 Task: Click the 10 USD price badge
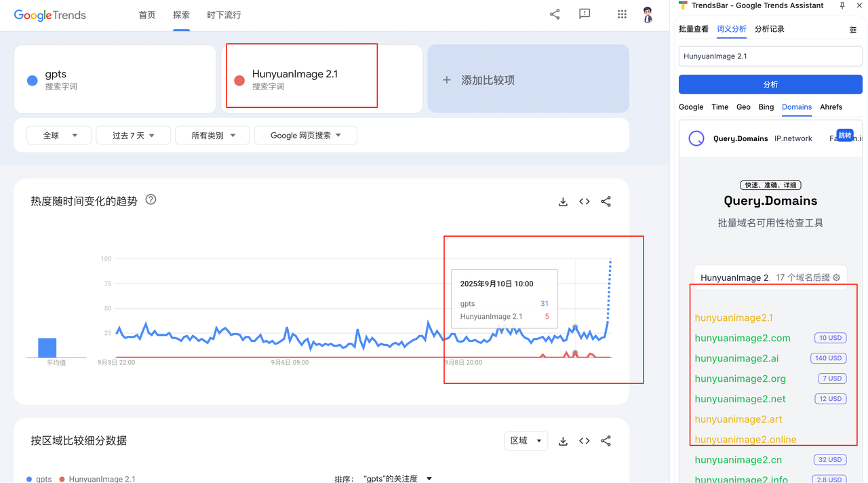click(x=830, y=338)
